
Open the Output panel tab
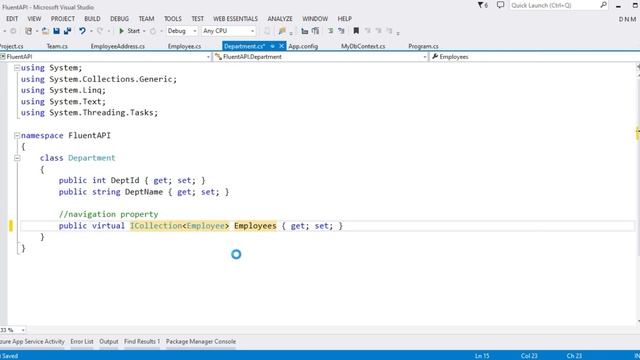[x=109, y=342]
